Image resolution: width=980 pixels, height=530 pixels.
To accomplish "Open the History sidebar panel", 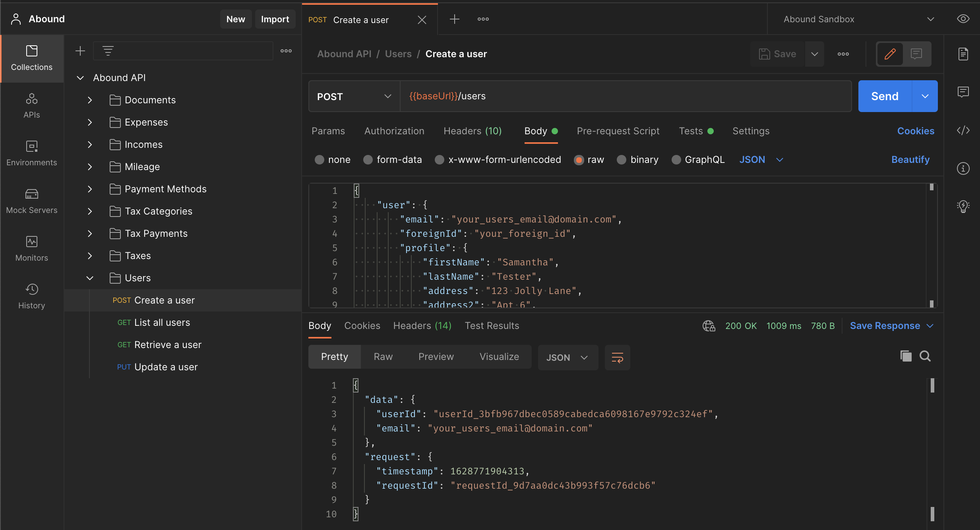I will tap(32, 297).
